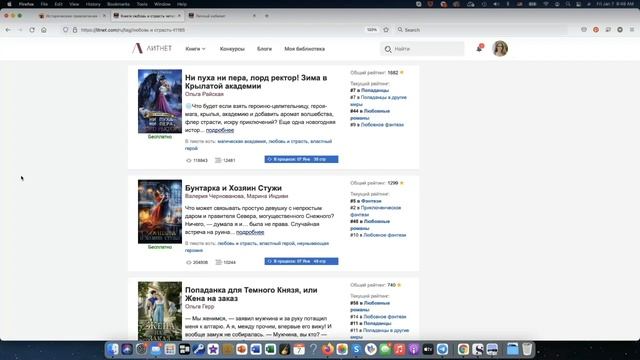
Task: Open the Trash in the dock
Action: [527, 349]
